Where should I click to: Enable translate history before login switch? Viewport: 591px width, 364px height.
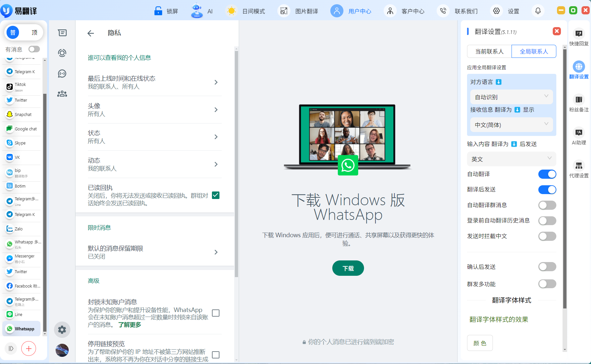(547, 221)
